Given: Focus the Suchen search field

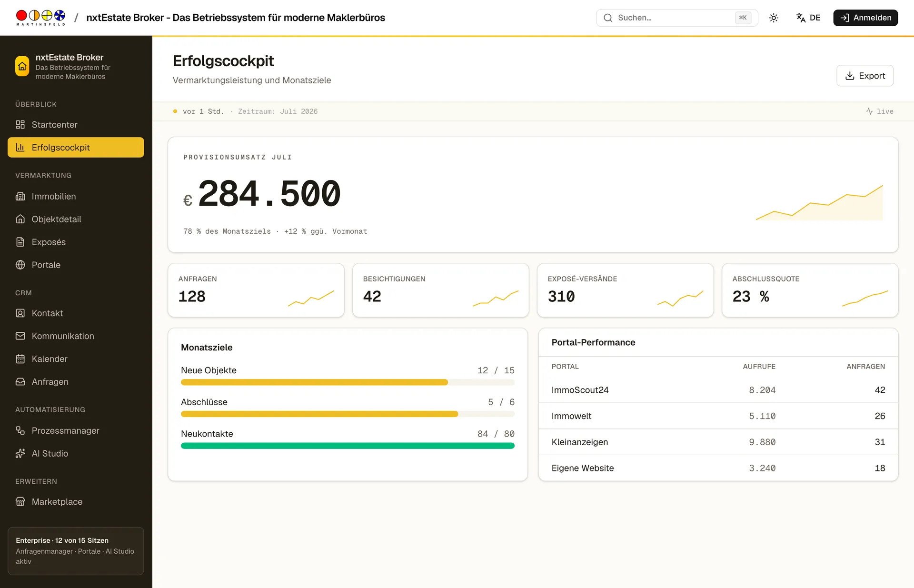Looking at the screenshot, I should coord(677,18).
